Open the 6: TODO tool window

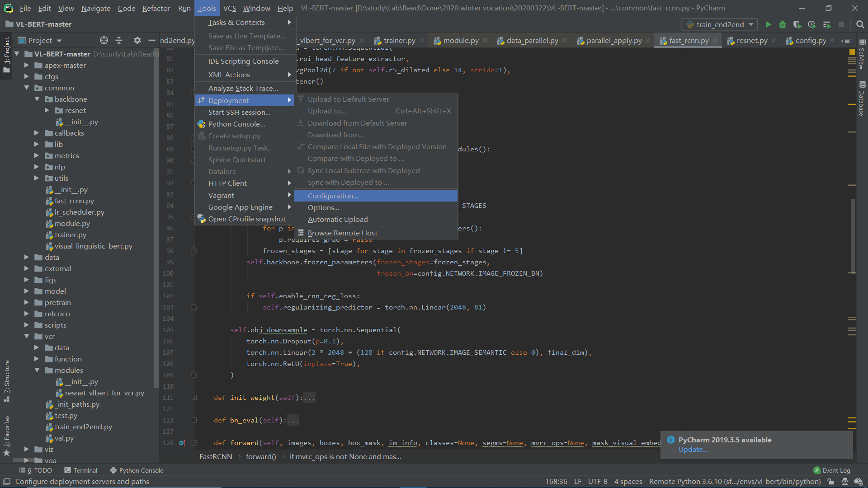(36, 470)
